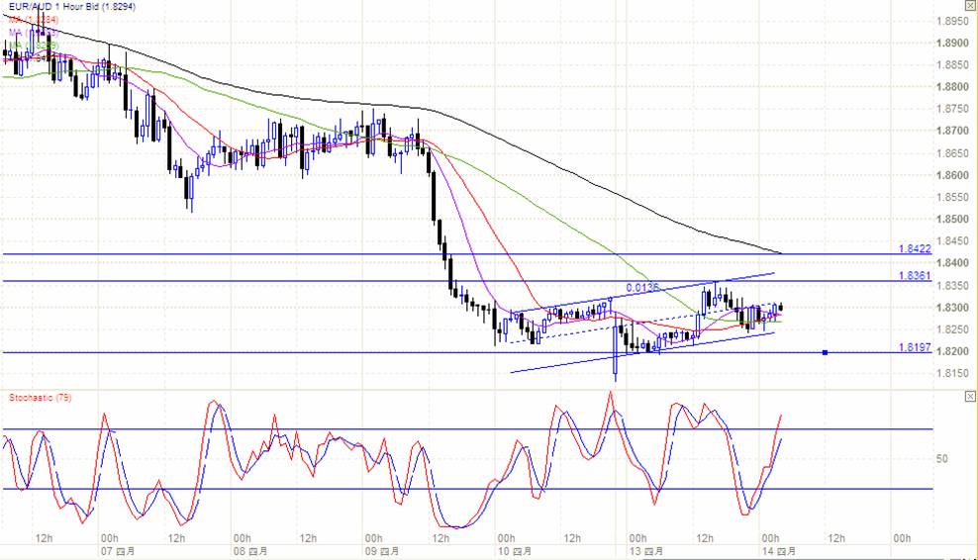Click the blue handle on the 1.8197 line
This screenshot has width=978, height=560.
(826, 353)
